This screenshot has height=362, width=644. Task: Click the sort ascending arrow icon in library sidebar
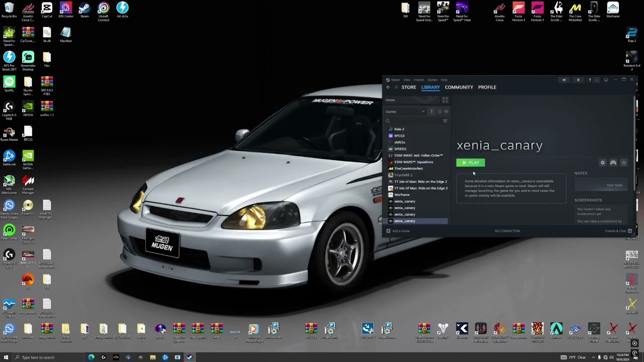[431, 112]
